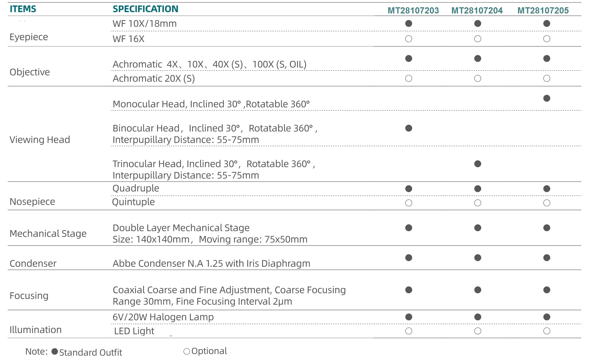Click the MT28107204 column header
Viewport: 591px width, 364px height.
(x=477, y=11)
